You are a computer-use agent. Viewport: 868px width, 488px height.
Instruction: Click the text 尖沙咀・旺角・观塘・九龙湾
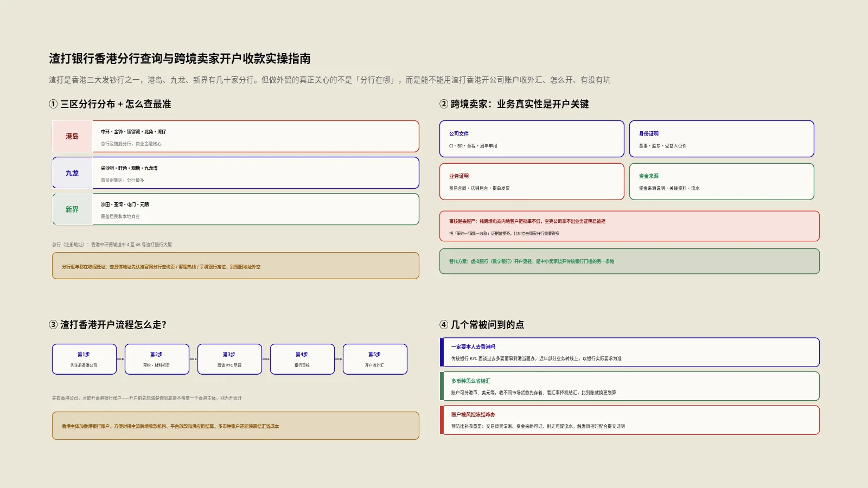(129, 168)
